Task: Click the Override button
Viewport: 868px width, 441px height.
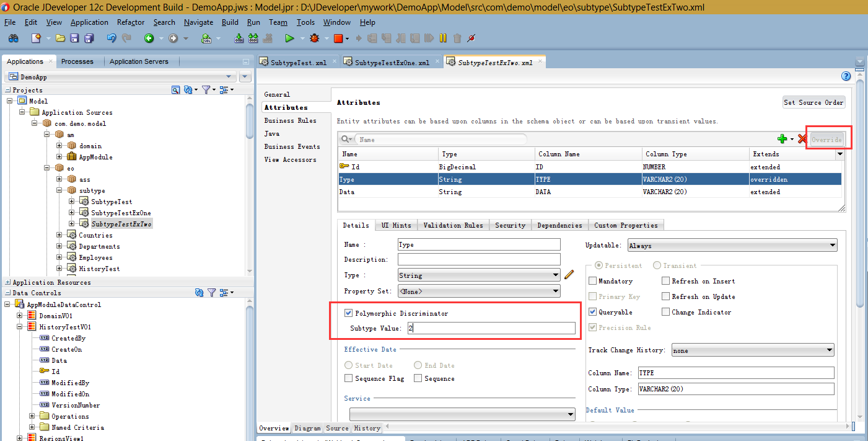Action: click(826, 140)
